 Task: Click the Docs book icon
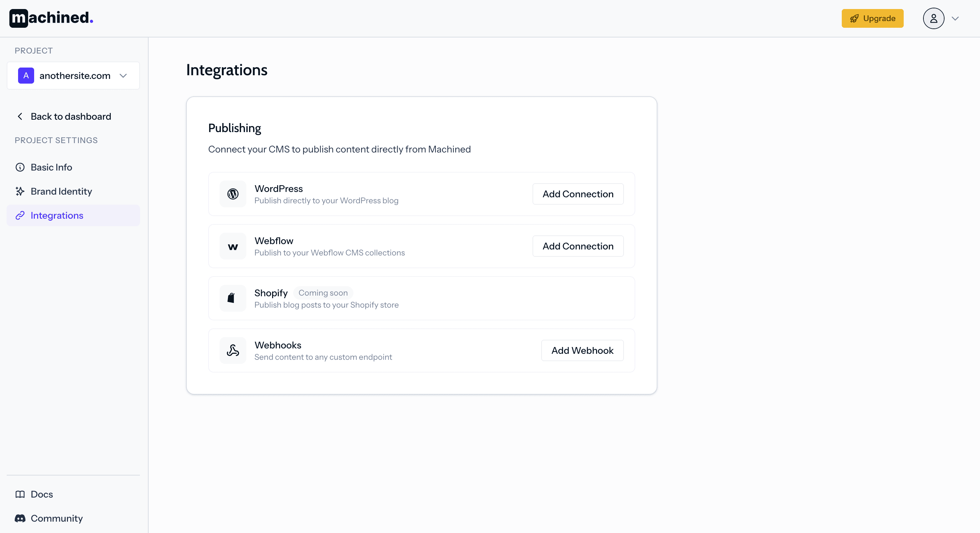[x=20, y=494]
